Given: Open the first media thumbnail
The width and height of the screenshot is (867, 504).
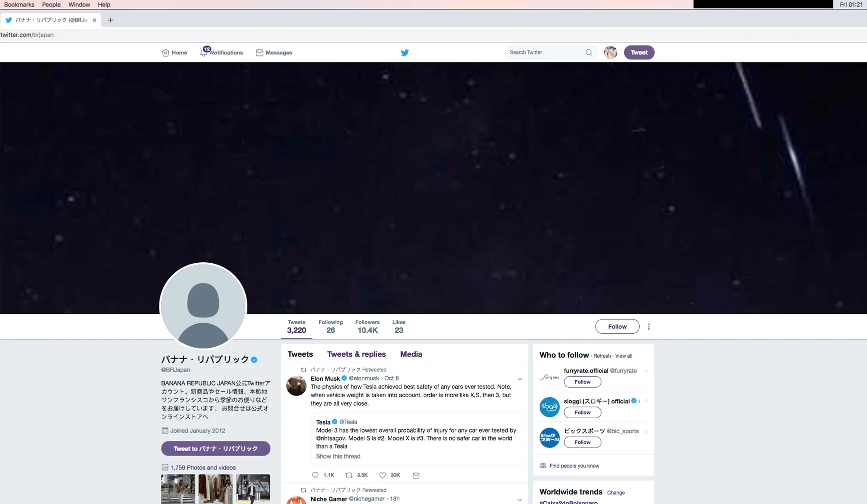Looking at the screenshot, I should point(178,489).
